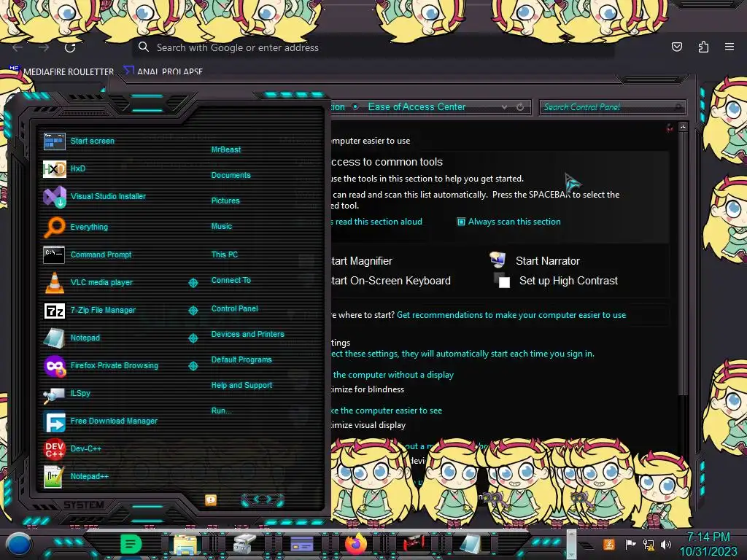The height and width of the screenshot is (560, 747).
Task: Open File Explorer from the taskbar
Action: [x=185, y=544]
